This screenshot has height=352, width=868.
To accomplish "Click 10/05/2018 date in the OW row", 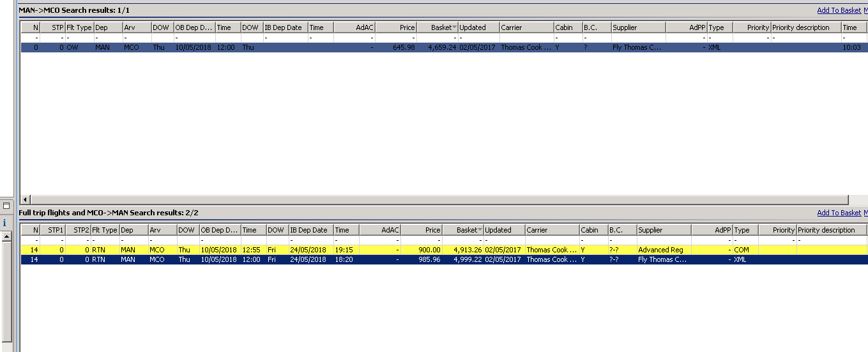I will click(x=194, y=47).
